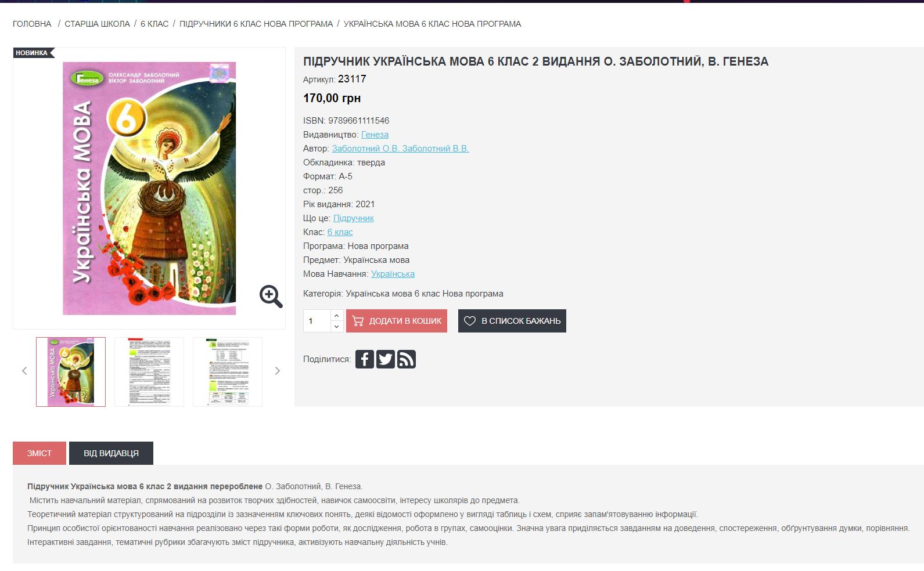This screenshot has height=571, width=924.
Task: Open the author link Заболотний О.В. Заболотний В.В.
Action: coord(400,149)
